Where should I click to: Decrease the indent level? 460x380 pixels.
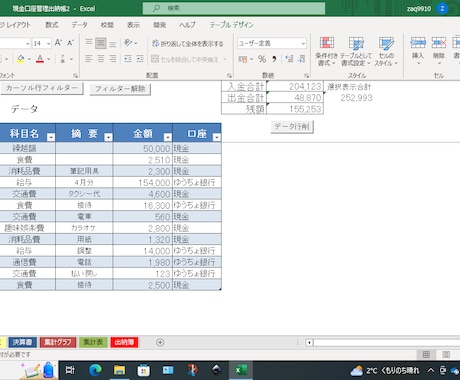[128, 59]
